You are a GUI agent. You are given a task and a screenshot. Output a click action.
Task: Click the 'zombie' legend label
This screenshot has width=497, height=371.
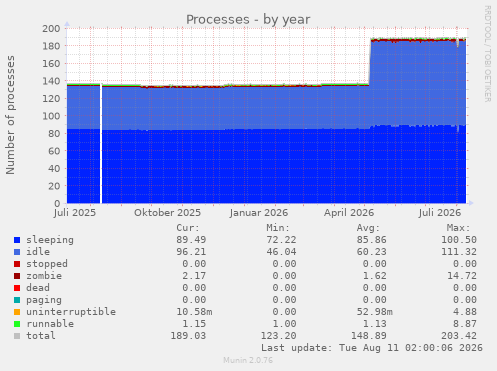pos(44,276)
